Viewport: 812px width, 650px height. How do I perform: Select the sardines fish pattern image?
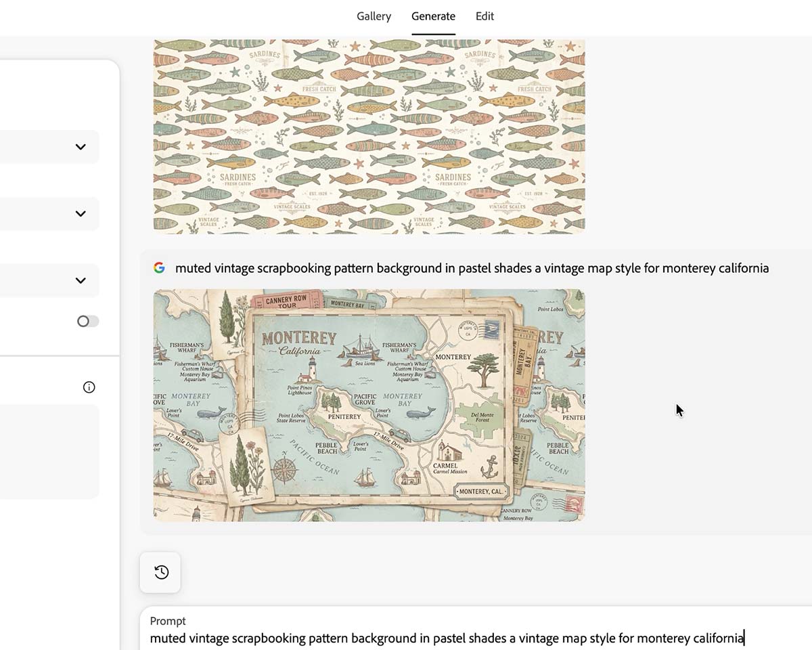click(369, 136)
